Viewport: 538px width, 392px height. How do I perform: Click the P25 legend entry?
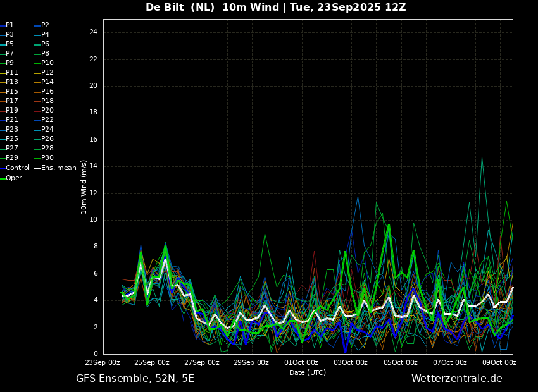click(x=11, y=139)
